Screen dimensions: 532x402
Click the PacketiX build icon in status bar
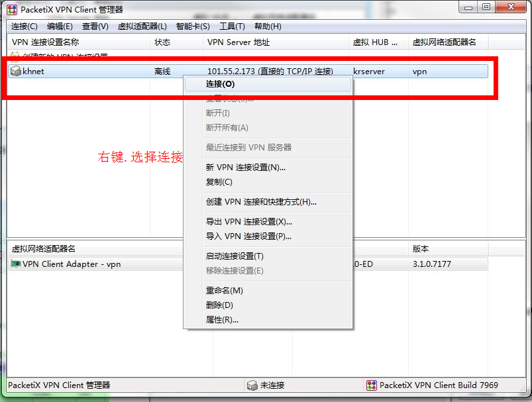pyautogui.click(x=371, y=385)
